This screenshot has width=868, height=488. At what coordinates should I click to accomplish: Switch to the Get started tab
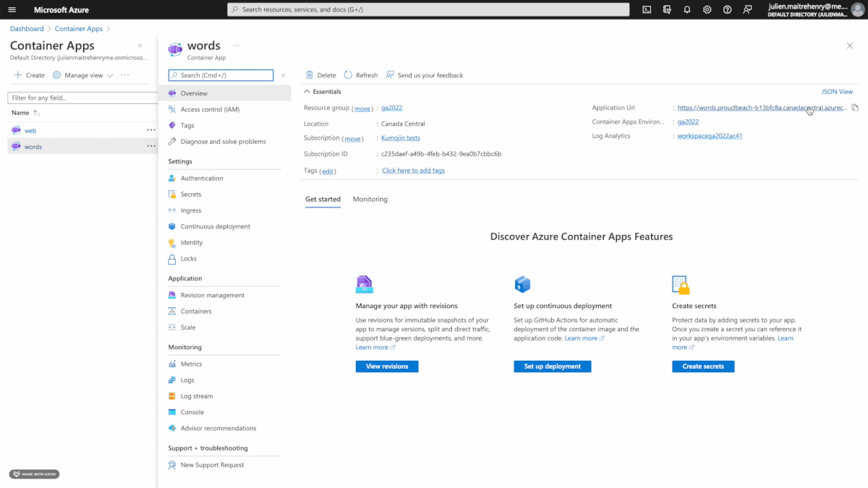[x=323, y=199]
